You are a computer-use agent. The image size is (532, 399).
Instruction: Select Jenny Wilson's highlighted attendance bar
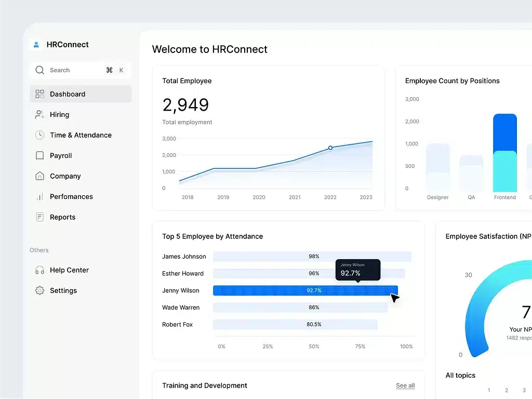pos(305,290)
